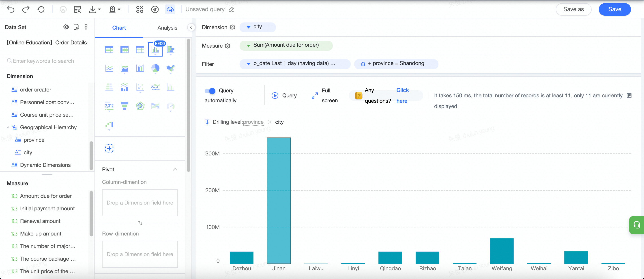
Task: Open the download dropdown caret
Action: coord(99,9)
